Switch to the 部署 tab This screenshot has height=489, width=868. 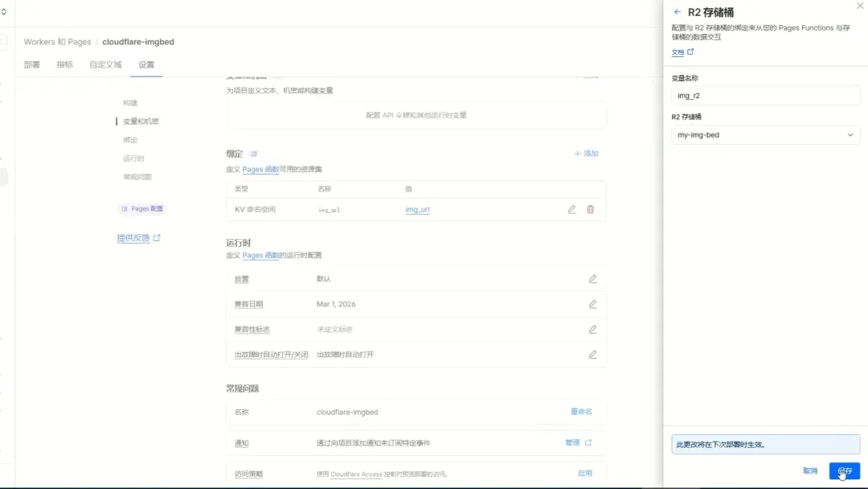pos(31,64)
